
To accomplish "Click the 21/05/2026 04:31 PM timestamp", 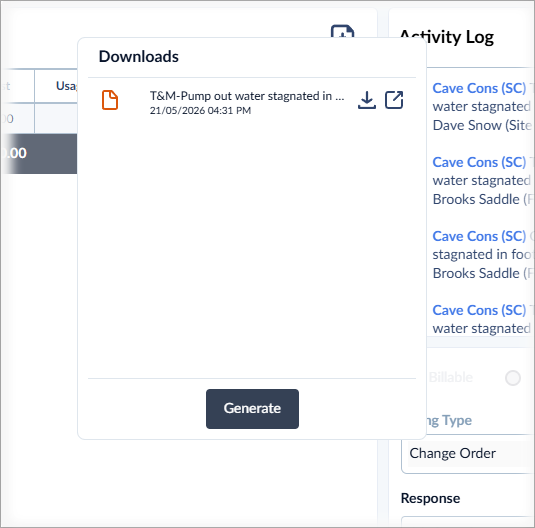I will click(x=200, y=111).
